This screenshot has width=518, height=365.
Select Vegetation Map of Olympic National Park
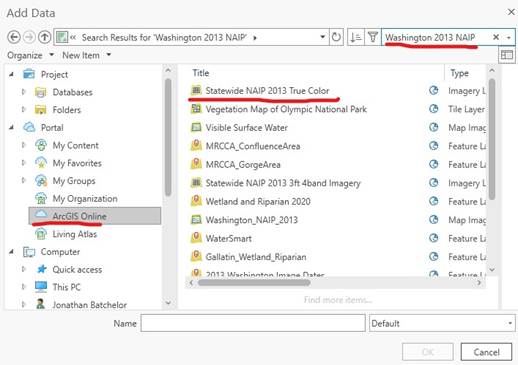pos(286,109)
